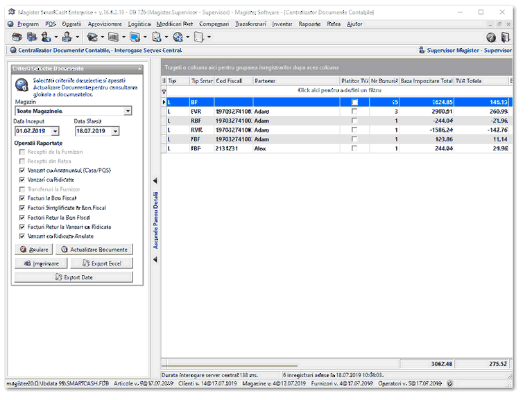Screen dimensions: 532x400
Task: Toggle the Vanzari cu Ridicata checkbox
Action: click(x=22, y=180)
